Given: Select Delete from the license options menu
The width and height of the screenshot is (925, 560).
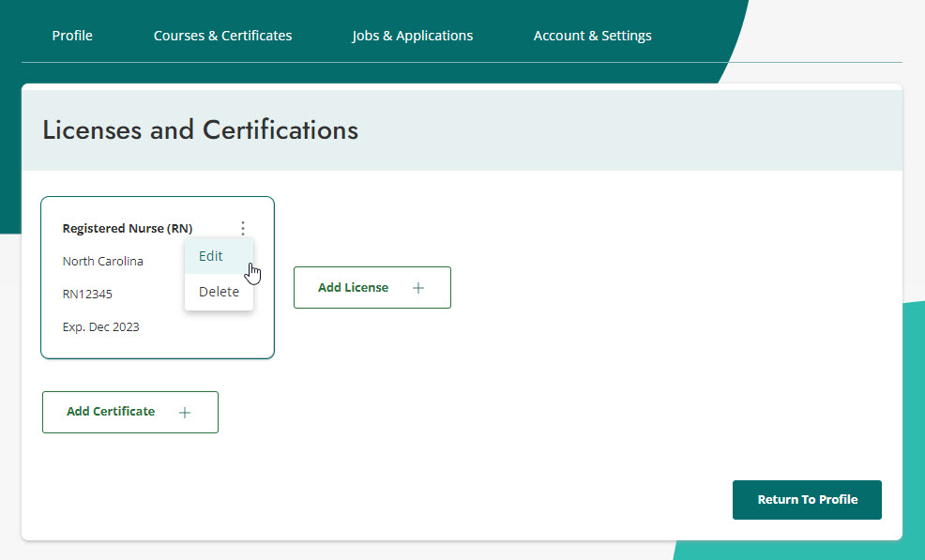Looking at the screenshot, I should pos(218,291).
